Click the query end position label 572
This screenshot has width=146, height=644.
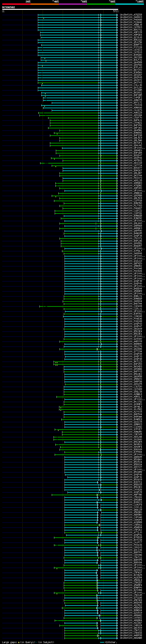tap(115, 11)
